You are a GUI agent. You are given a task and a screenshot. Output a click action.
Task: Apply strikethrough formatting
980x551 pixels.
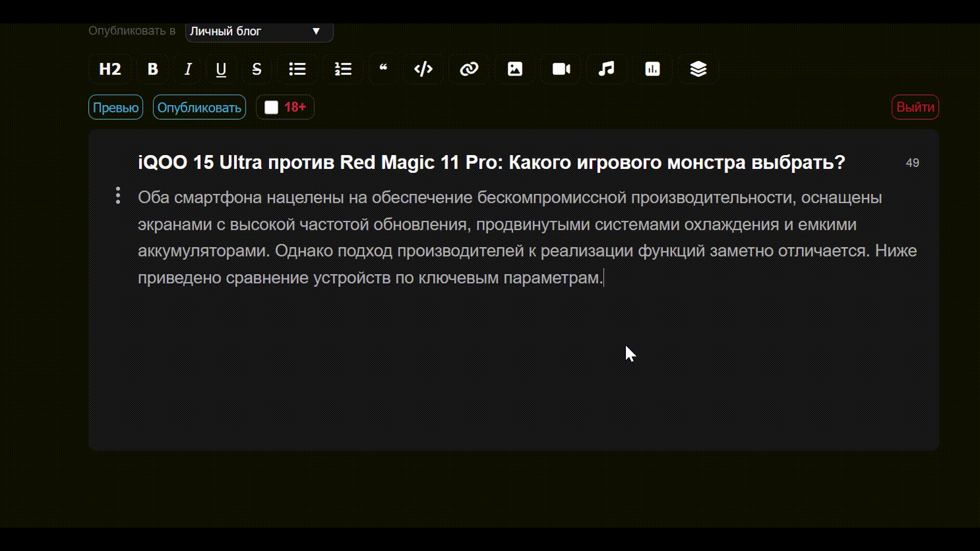point(257,69)
